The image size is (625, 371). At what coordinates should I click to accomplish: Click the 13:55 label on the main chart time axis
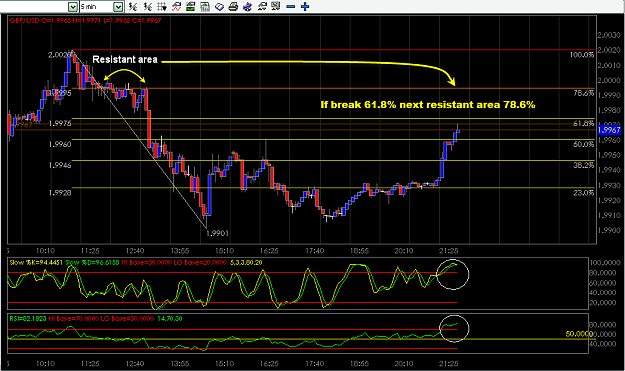click(179, 251)
